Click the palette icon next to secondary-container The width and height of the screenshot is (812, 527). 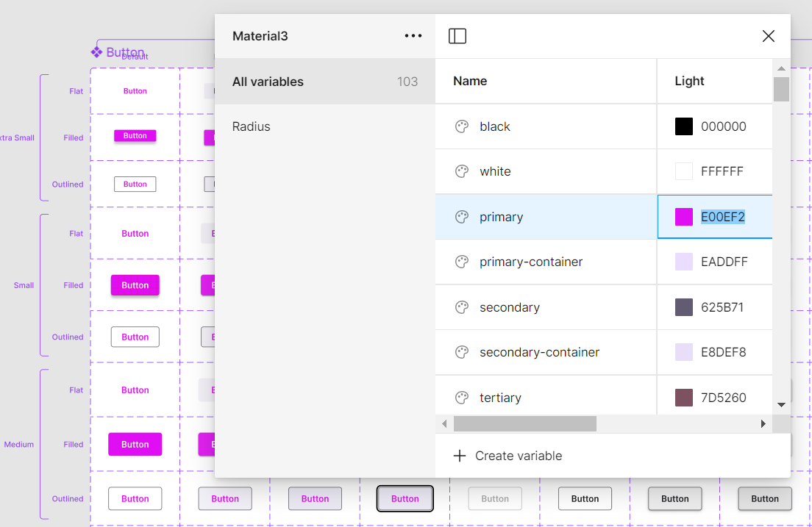pyautogui.click(x=462, y=351)
